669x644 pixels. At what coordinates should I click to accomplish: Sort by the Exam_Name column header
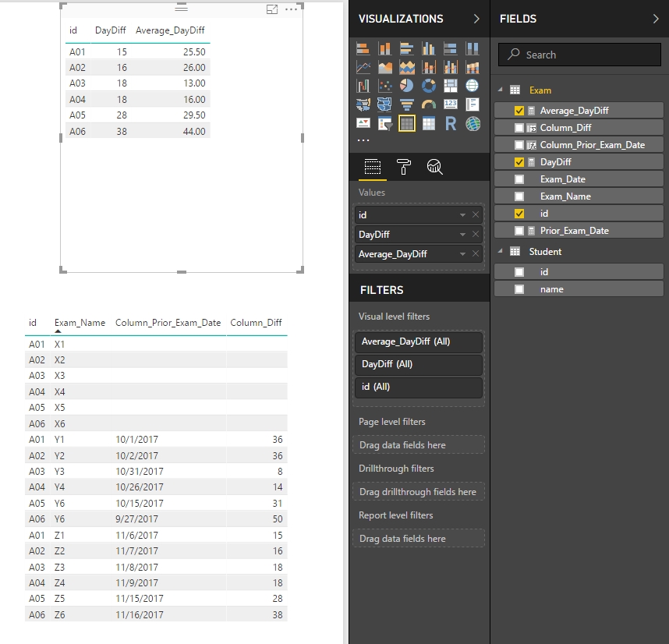pos(80,323)
